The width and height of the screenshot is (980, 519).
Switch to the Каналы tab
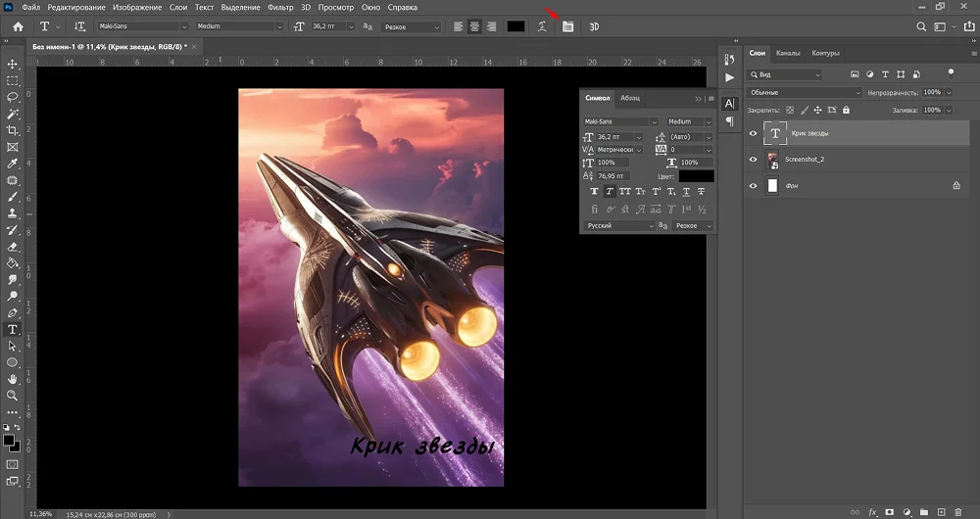[788, 53]
